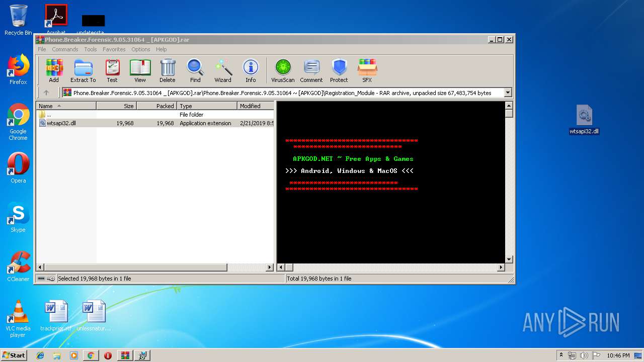The height and width of the screenshot is (362, 644).
Task: Open the Commands menu
Action: coord(65,49)
